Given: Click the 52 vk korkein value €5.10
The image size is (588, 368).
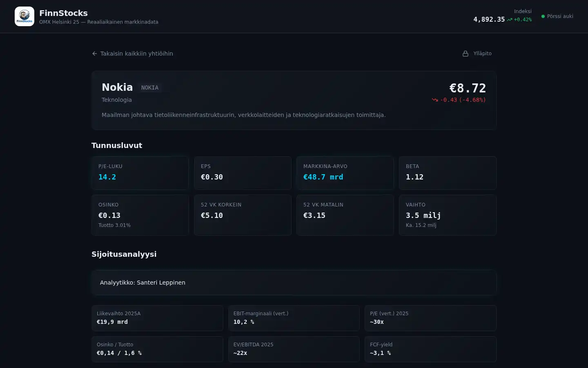Looking at the screenshot, I should [212, 215].
